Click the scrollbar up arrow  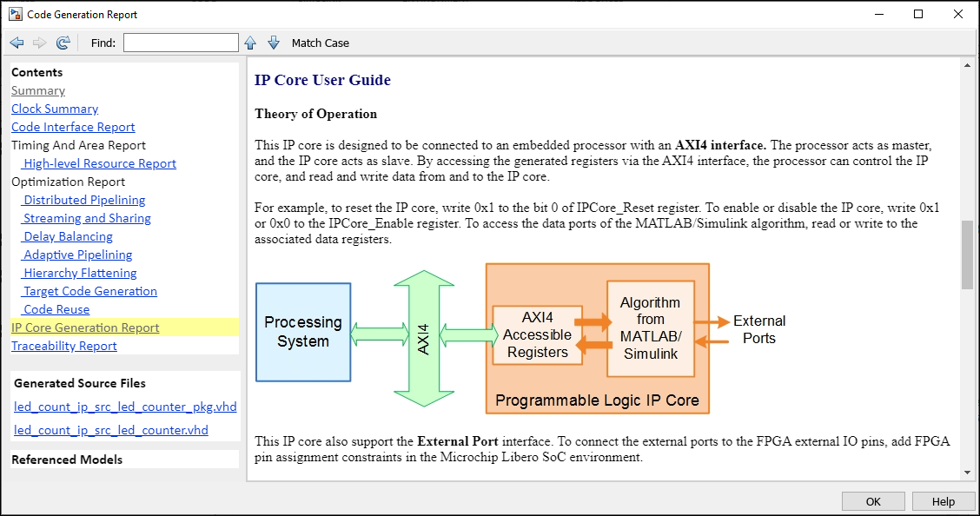pyautogui.click(x=967, y=66)
